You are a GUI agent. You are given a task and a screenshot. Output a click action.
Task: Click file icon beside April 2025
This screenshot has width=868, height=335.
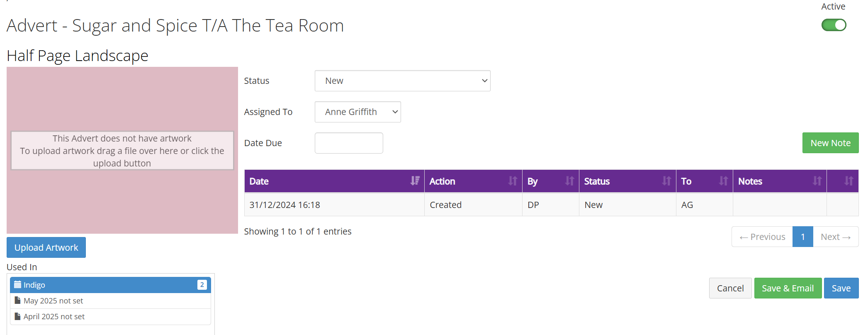coord(17,316)
